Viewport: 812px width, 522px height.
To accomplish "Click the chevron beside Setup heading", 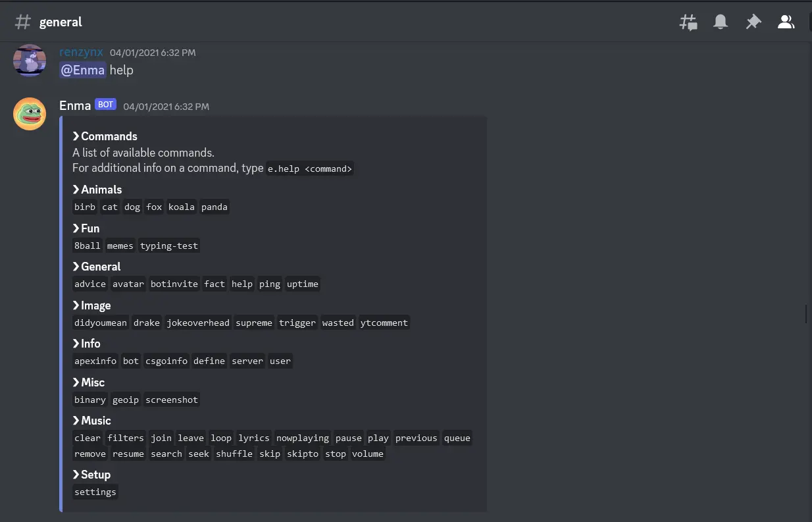I will tap(76, 475).
